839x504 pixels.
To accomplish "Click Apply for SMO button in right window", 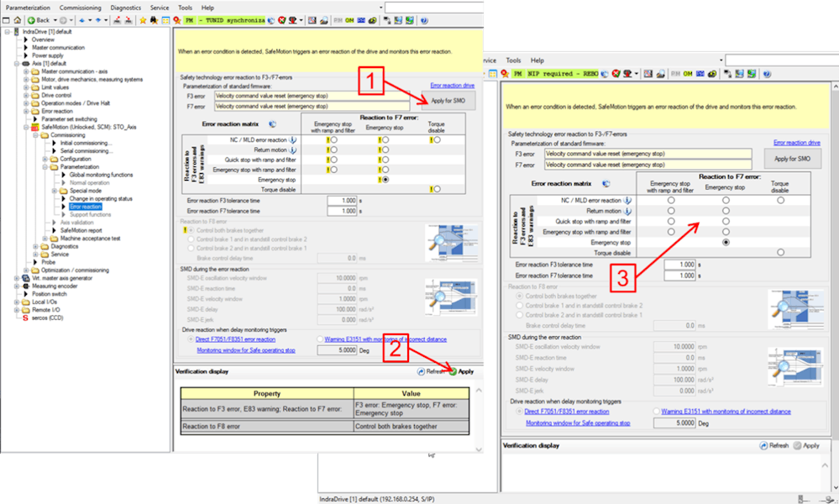I will [793, 159].
